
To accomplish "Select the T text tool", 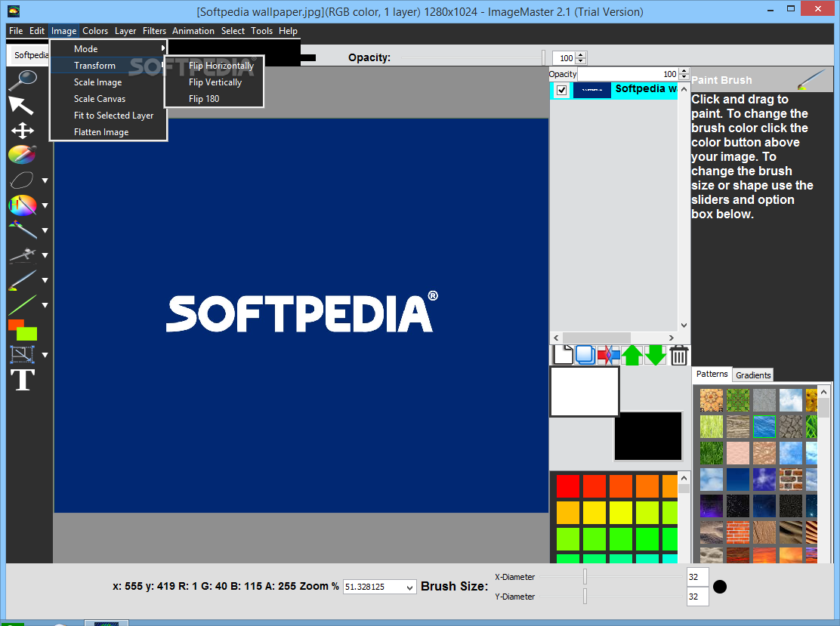I will (23, 380).
